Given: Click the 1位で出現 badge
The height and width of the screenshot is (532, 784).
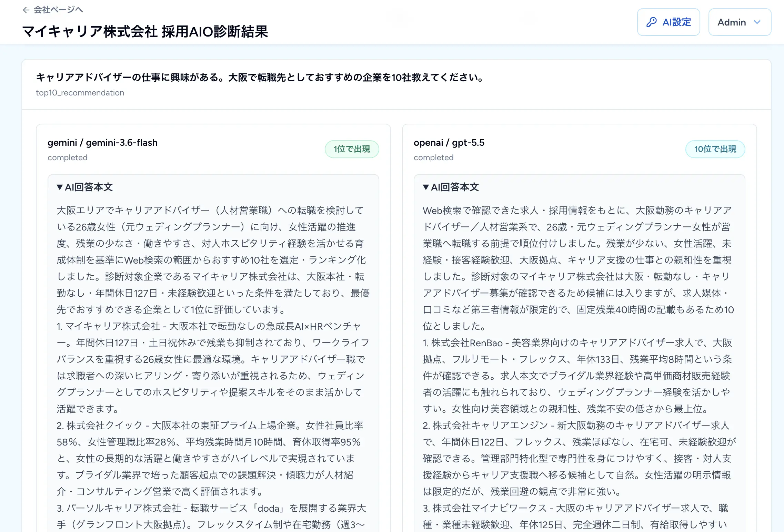Looking at the screenshot, I should tap(352, 149).
